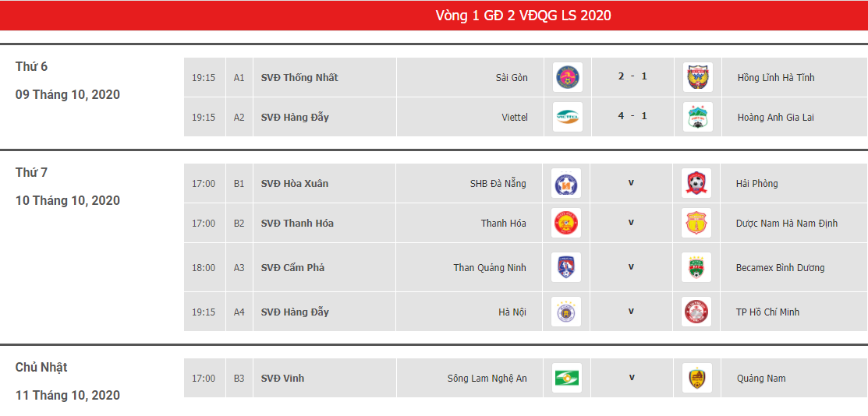The width and height of the screenshot is (868, 416).
Task: Click the Quảng Nam club badge
Action: 697,378
